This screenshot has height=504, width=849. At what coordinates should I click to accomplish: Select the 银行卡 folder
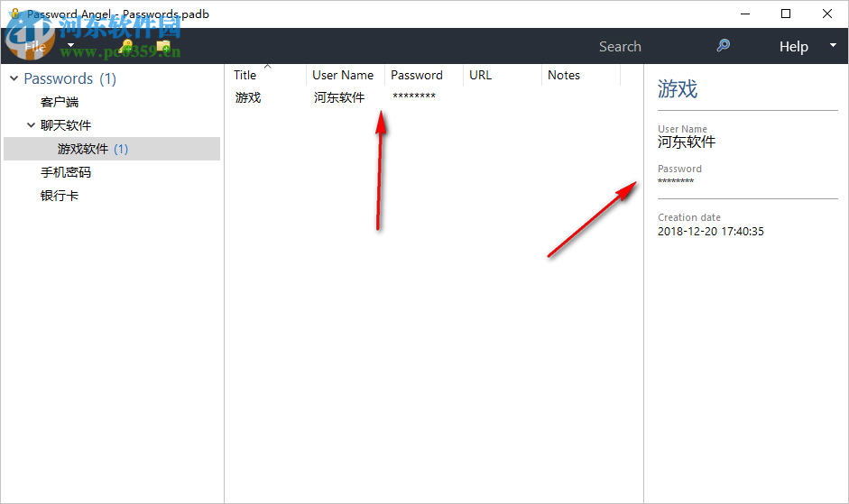pyautogui.click(x=60, y=196)
